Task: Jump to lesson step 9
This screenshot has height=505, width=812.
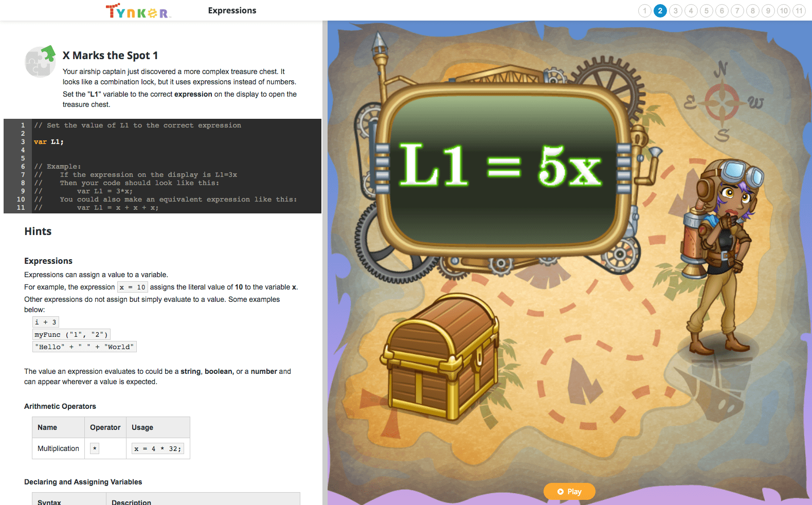Action: (768, 11)
